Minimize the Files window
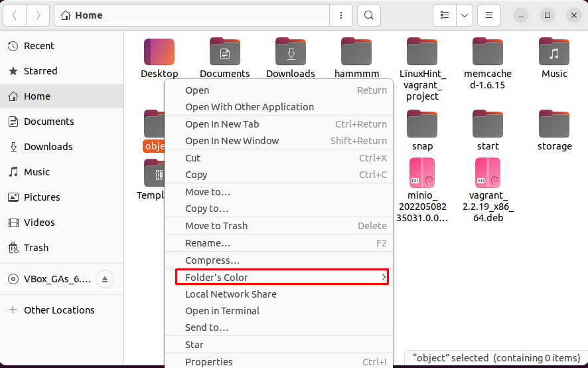588x368 pixels. (521, 15)
